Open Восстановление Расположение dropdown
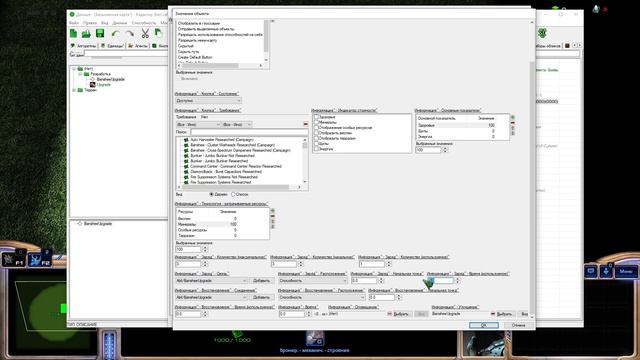 pyautogui.click(x=322, y=298)
